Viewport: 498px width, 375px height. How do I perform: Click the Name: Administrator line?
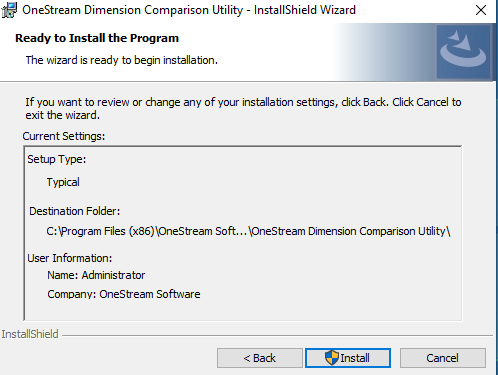coord(96,275)
